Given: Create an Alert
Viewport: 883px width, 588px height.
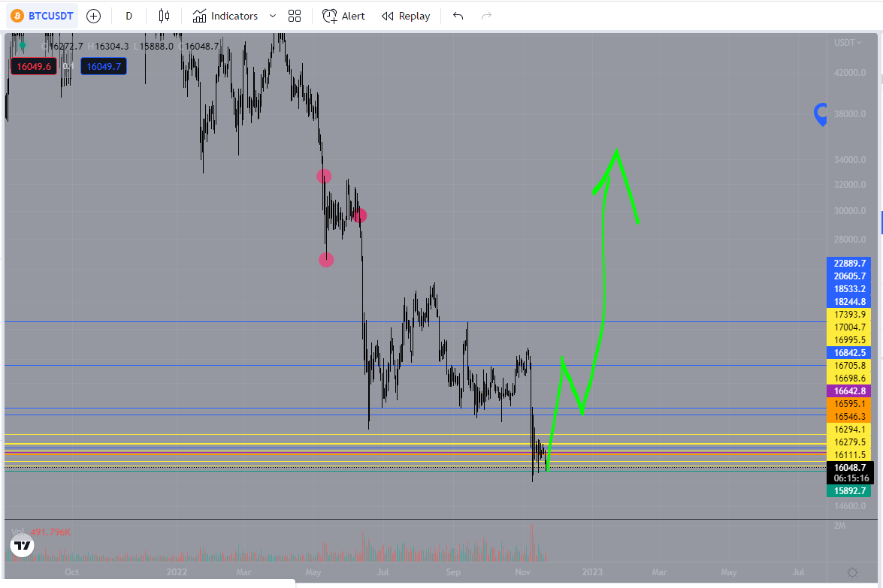Looking at the screenshot, I should pos(343,16).
